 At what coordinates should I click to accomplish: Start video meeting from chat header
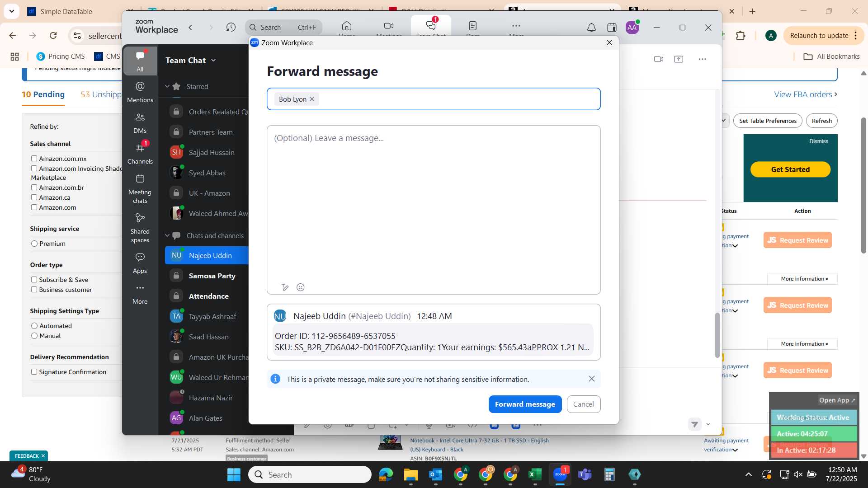(659, 59)
